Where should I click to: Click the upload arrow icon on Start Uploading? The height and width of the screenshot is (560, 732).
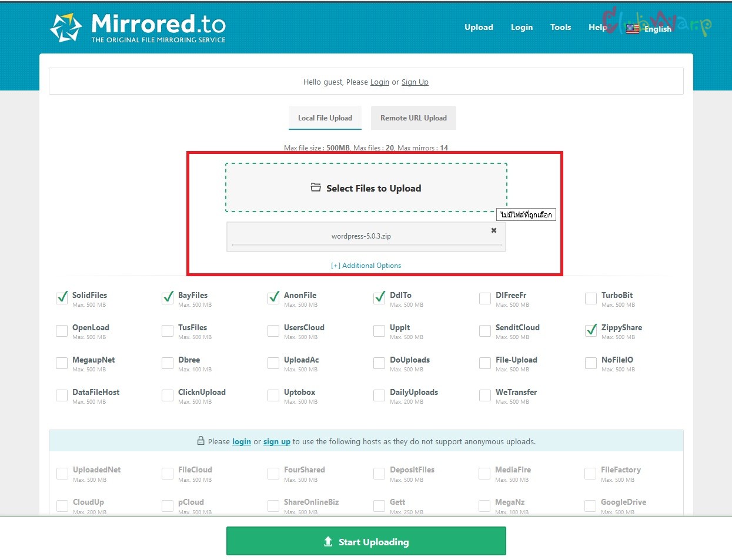[328, 542]
